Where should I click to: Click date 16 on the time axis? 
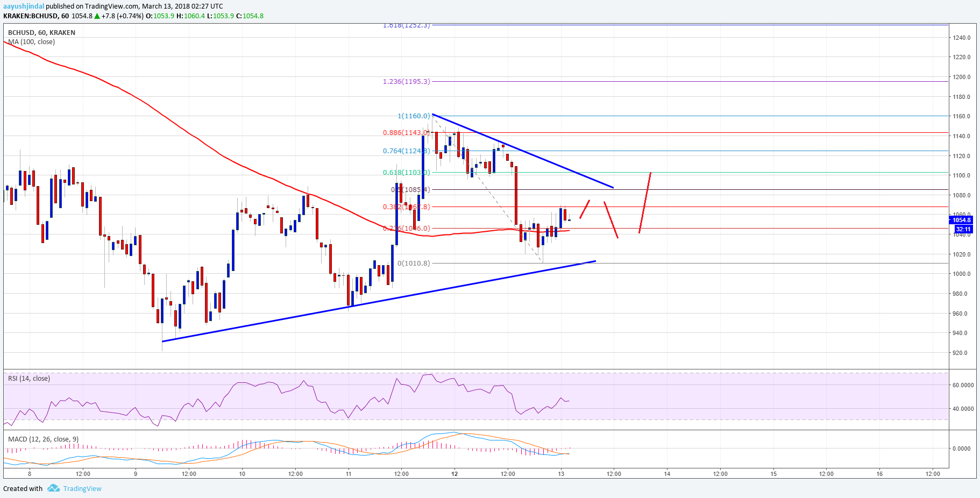coord(879,474)
